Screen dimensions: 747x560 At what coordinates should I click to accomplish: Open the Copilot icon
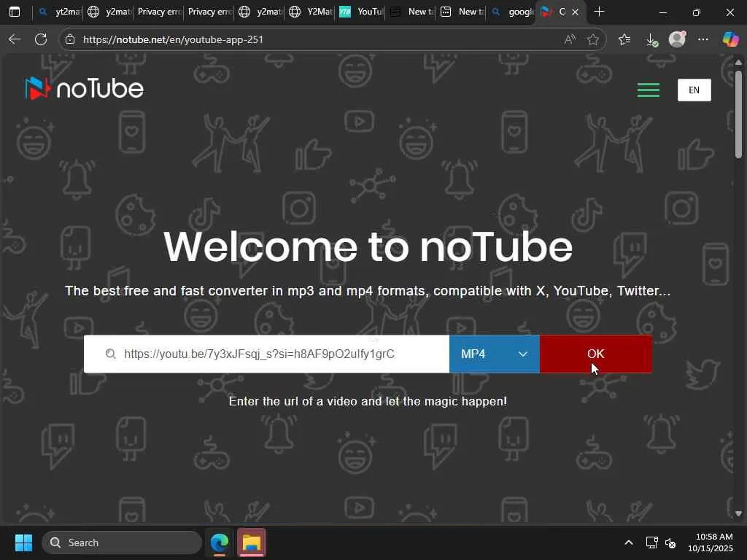(x=729, y=39)
